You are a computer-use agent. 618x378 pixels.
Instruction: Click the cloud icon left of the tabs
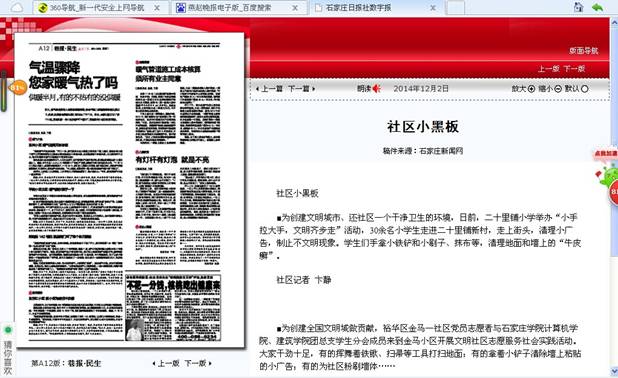(x=16, y=7)
